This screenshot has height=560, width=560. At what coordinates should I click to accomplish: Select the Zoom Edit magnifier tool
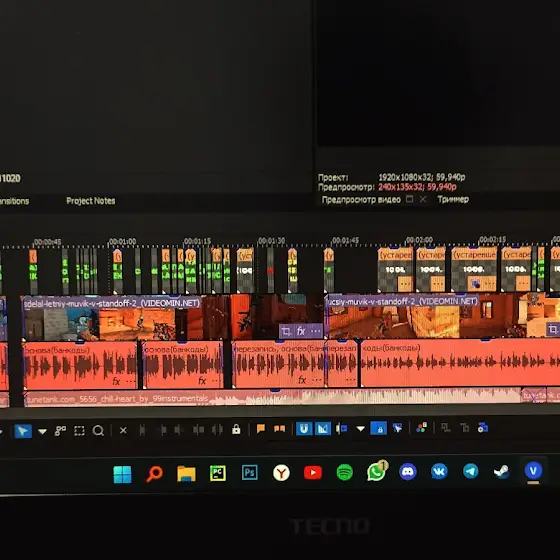click(x=98, y=431)
